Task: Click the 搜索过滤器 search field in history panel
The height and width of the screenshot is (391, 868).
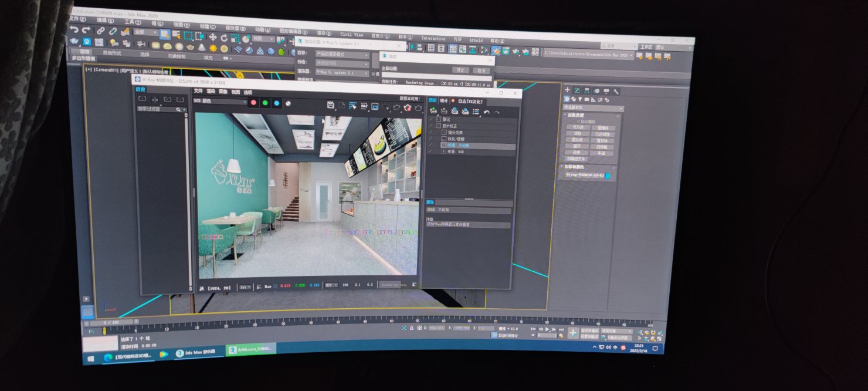Action: (x=161, y=109)
